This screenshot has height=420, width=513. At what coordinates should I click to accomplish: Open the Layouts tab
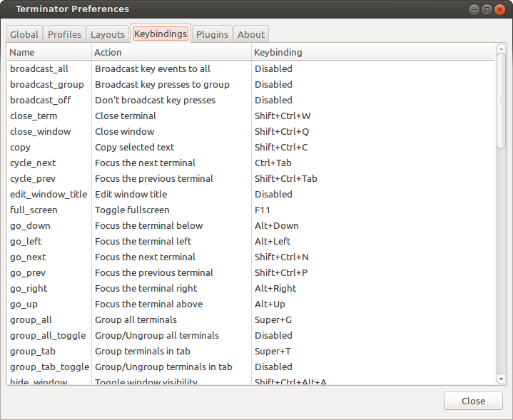108,34
